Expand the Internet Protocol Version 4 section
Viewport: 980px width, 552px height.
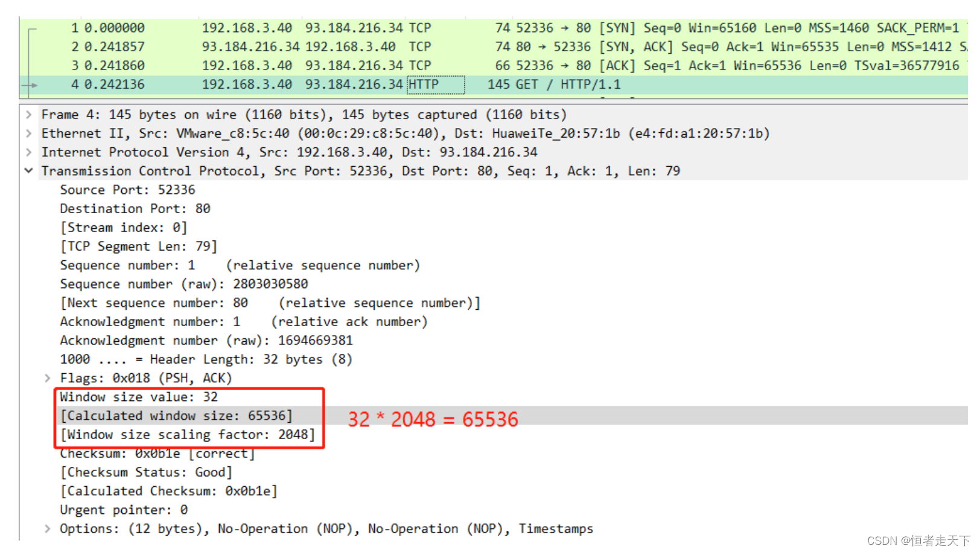[x=28, y=152]
